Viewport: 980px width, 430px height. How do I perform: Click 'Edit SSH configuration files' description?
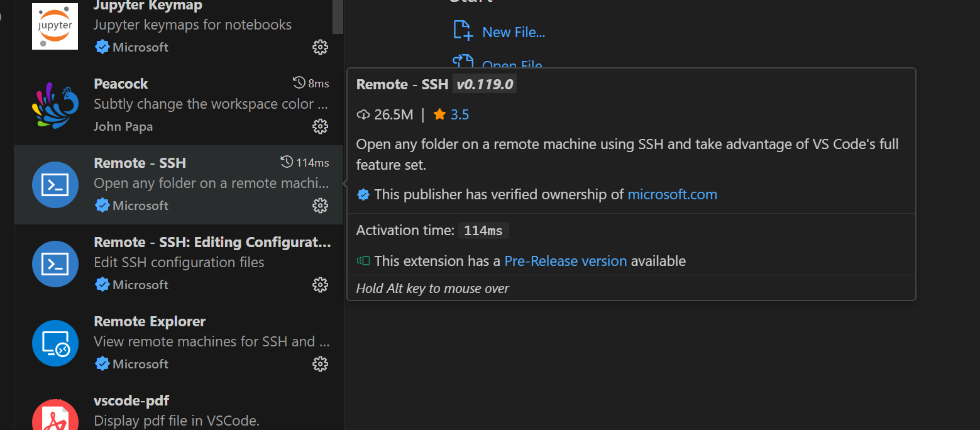tap(179, 262)
